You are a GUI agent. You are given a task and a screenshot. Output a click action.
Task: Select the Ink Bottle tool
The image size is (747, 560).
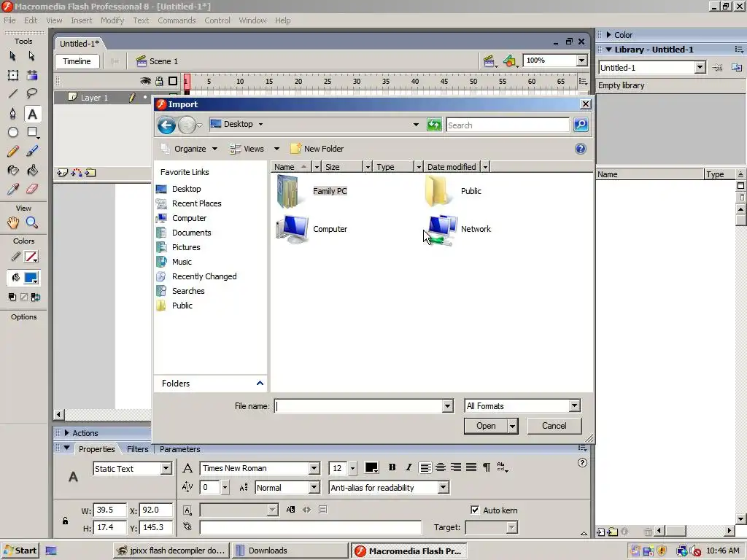coord(13,171)
